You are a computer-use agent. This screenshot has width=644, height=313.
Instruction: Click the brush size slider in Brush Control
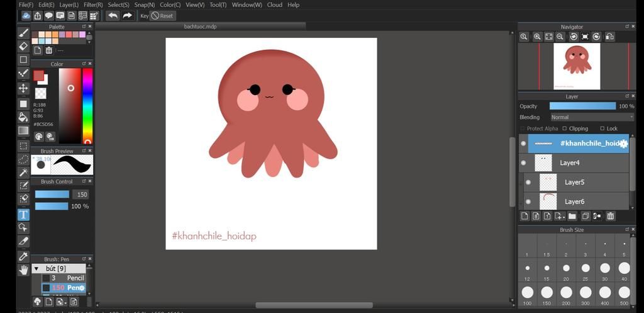tap(52, 195)
